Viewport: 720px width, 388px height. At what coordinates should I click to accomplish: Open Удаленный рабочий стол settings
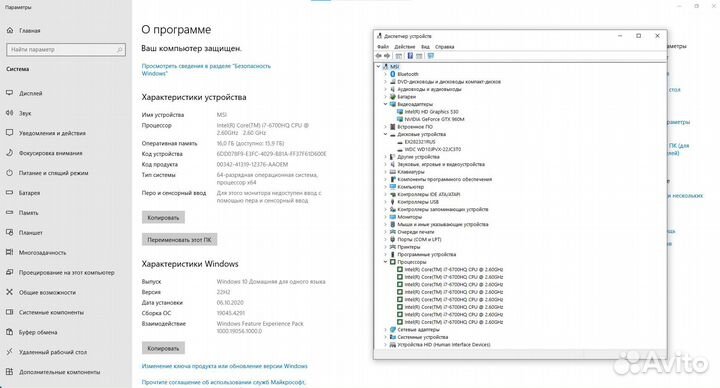tap(53, 352)
